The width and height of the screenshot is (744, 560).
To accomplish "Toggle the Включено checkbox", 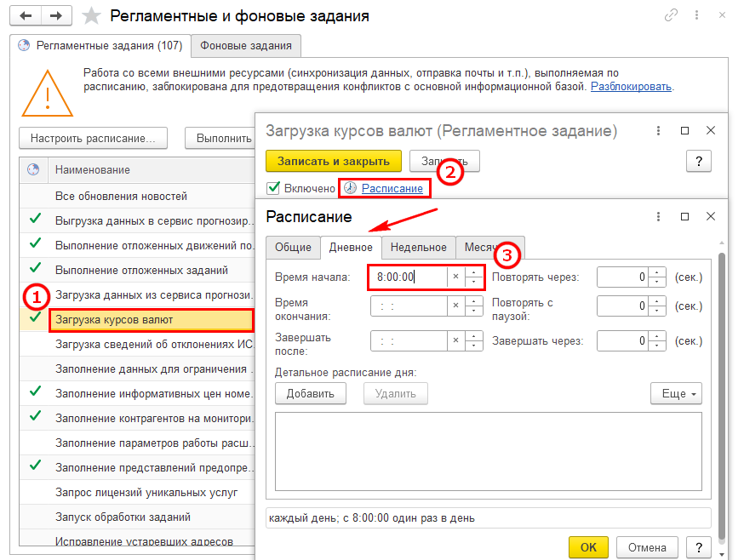I will (x=273, y=188).
